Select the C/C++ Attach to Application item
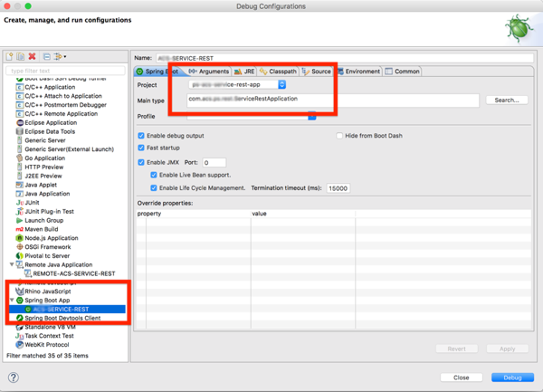 (x=59, y=96)
